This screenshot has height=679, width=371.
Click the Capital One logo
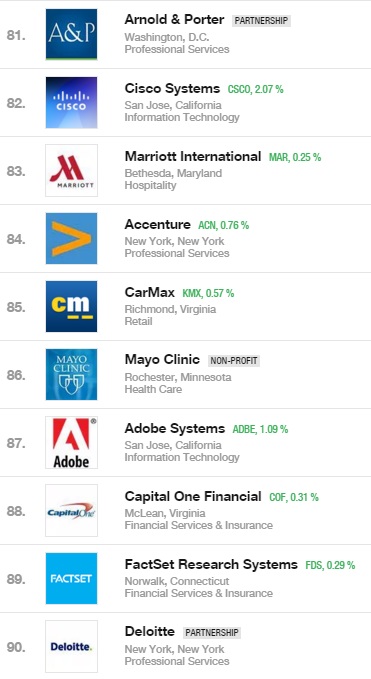(71, 511)
